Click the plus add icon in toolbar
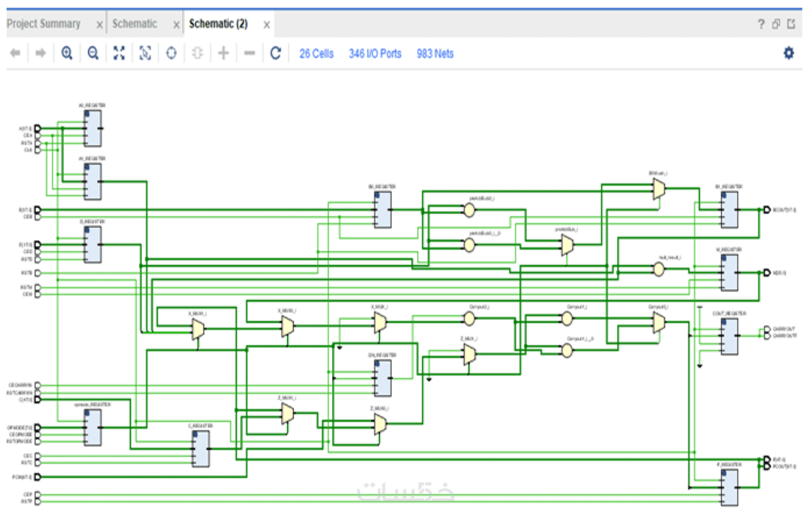This screenshot has height=512, width=812. 223,53
